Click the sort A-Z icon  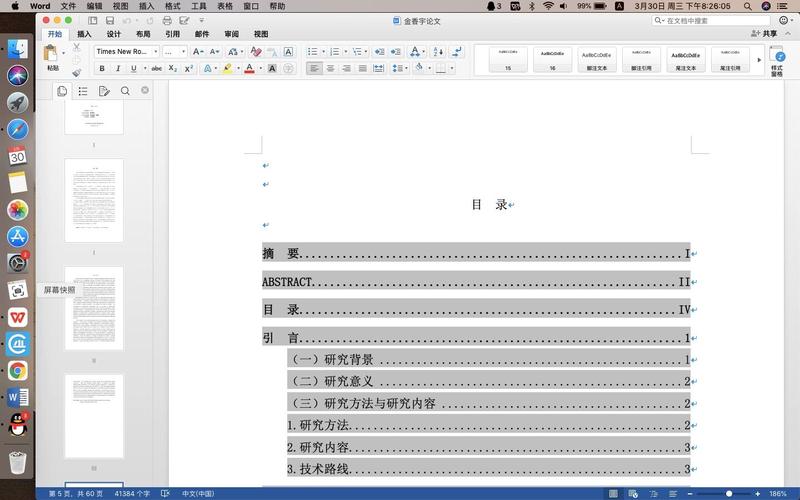click(x=438, y=52)
